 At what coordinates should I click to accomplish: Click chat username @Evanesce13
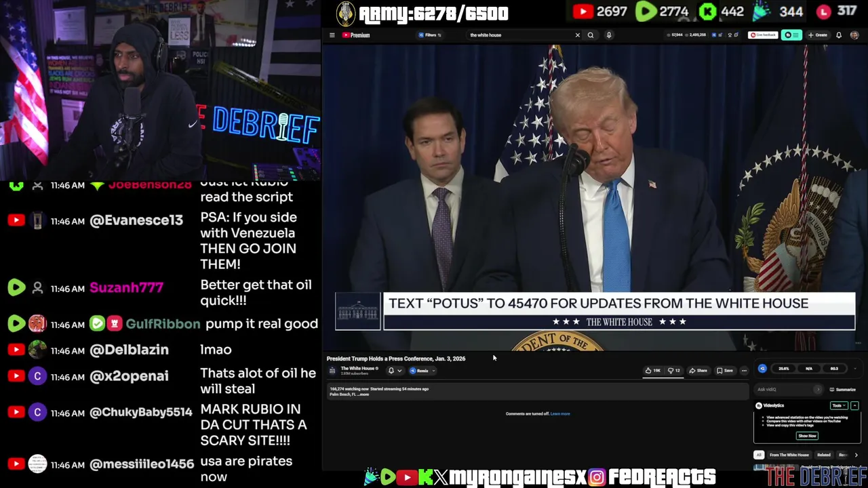point(136,220)
